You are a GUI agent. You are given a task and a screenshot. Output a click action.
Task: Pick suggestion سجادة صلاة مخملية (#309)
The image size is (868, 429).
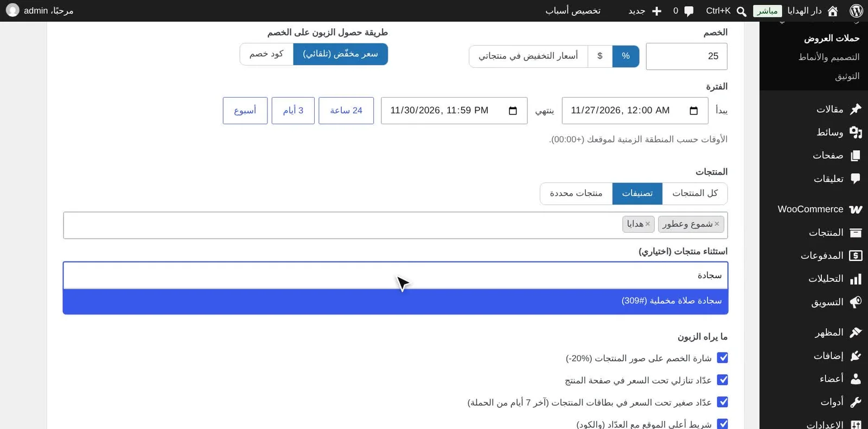pyautogui.click(x=395, y=301)
